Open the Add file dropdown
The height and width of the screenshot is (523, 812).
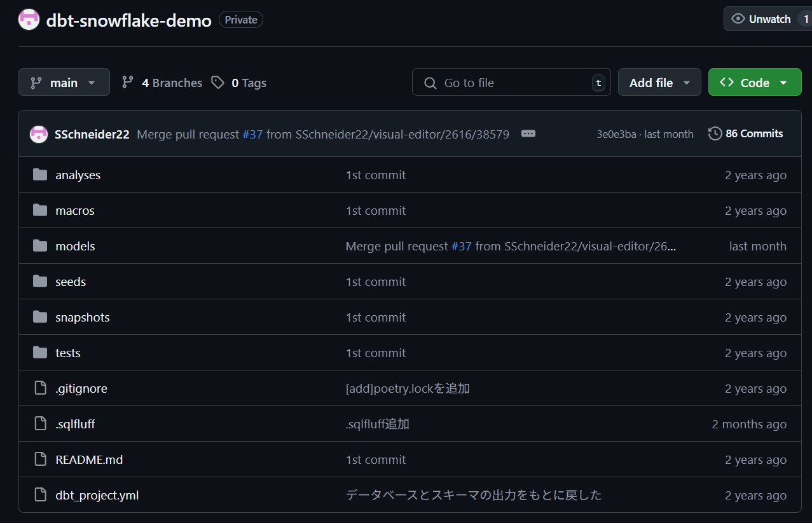coord(659,83)
